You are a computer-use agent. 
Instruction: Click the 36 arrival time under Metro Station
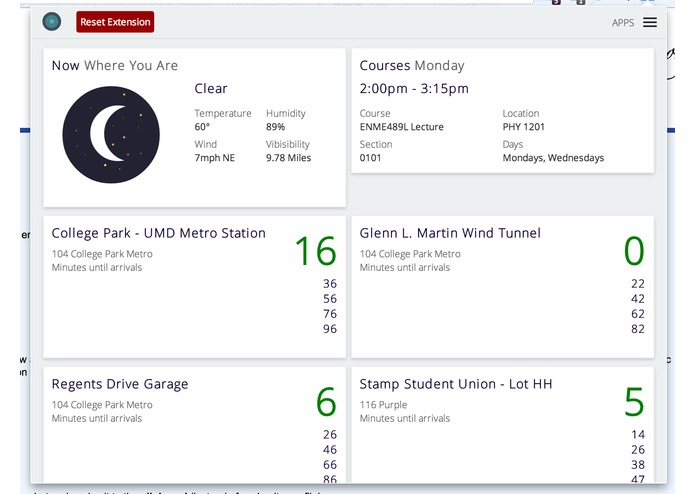[330, 284]
